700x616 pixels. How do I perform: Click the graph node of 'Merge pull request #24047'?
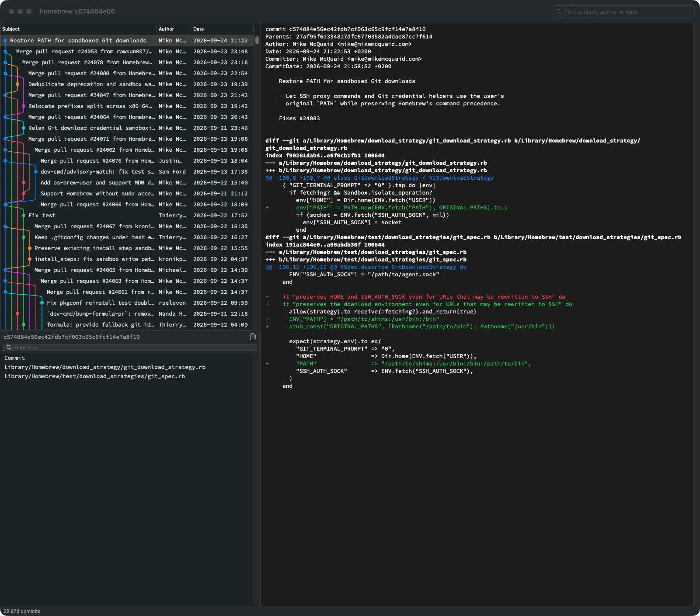pyautogui.click(x=5, y=95)
